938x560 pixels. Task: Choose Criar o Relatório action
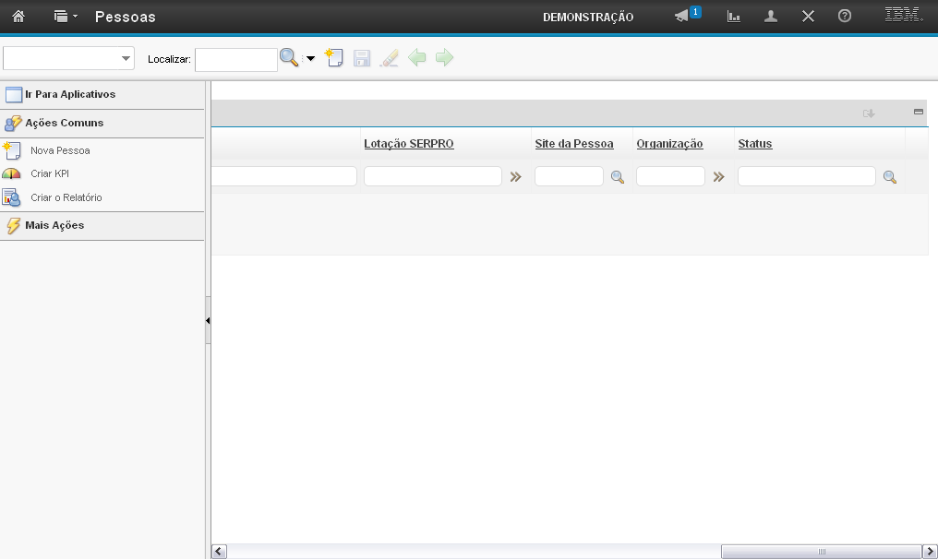(x=66, y=197)
